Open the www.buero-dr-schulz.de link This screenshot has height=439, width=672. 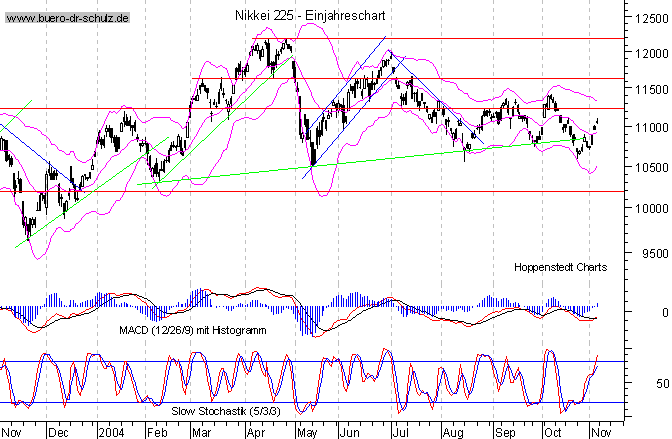pyautogui.click(x=67, y=19)
